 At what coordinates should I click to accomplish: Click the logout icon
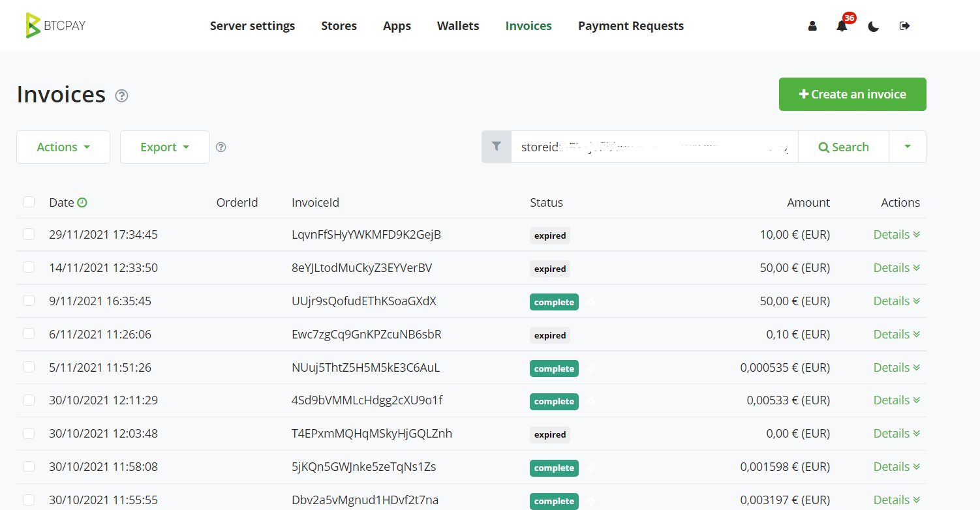click(x=904, y=26)
